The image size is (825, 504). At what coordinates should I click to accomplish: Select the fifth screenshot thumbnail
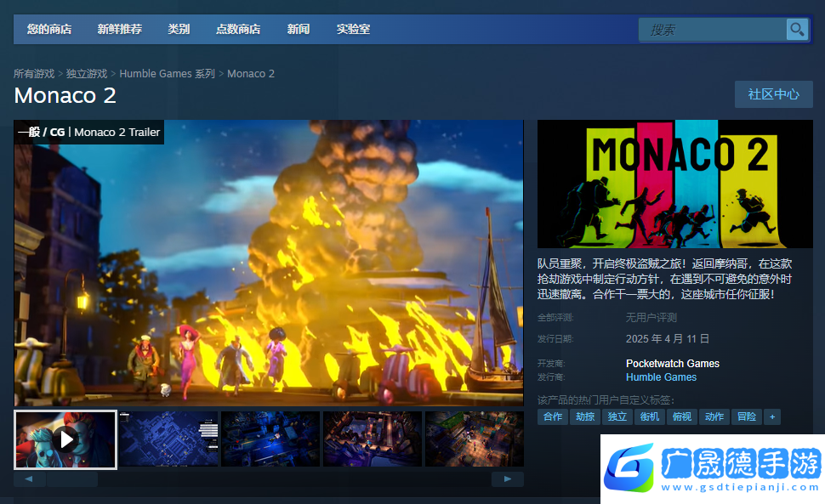(475, 439)
